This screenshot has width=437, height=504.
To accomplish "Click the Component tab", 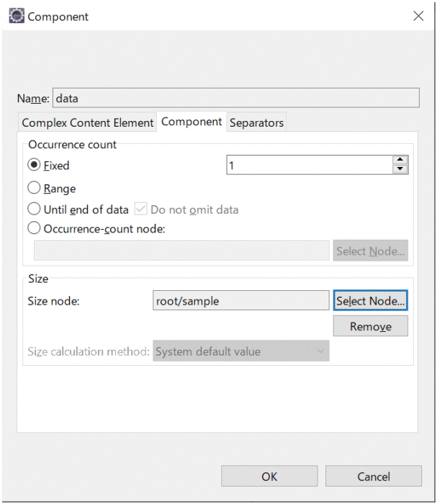I will 192,122.
